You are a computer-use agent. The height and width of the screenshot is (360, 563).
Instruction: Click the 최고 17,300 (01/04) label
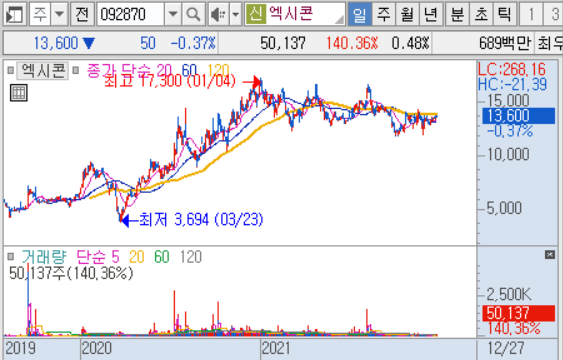click(x=170, y=81)
